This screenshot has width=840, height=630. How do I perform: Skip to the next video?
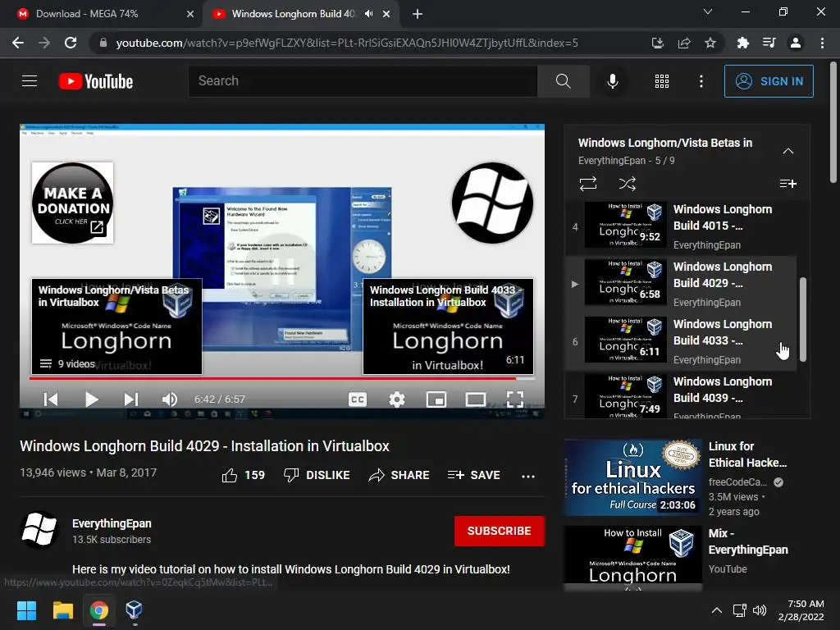(x=131, y=399)
